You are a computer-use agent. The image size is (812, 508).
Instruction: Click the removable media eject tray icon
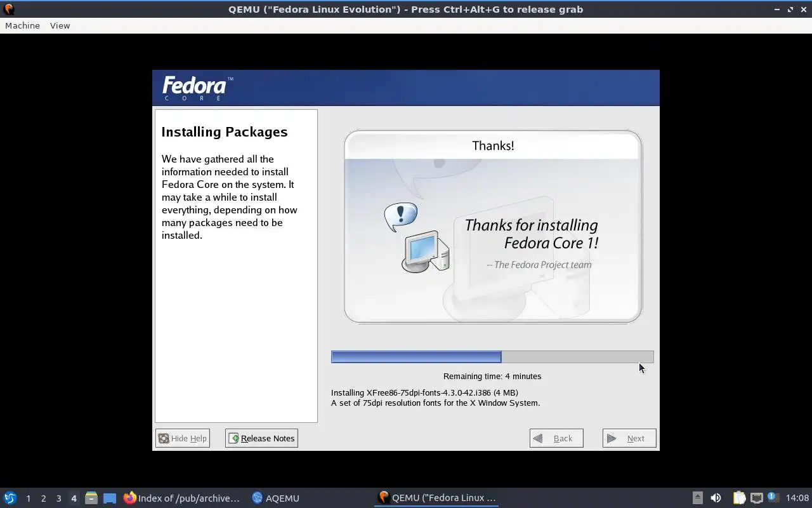coord(697,498)
